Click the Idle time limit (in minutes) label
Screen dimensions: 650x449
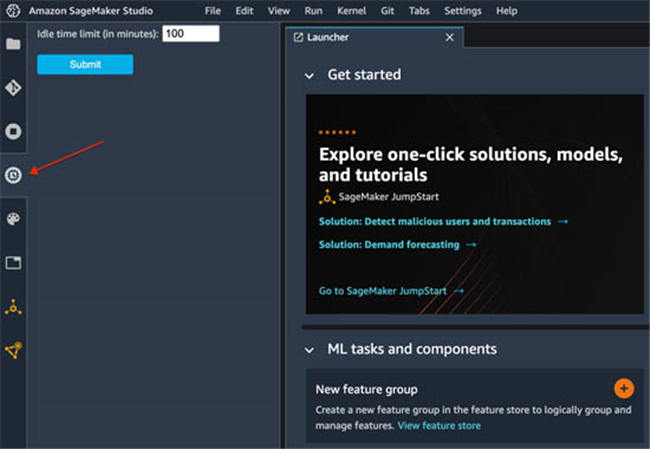[x=98, y=34]
